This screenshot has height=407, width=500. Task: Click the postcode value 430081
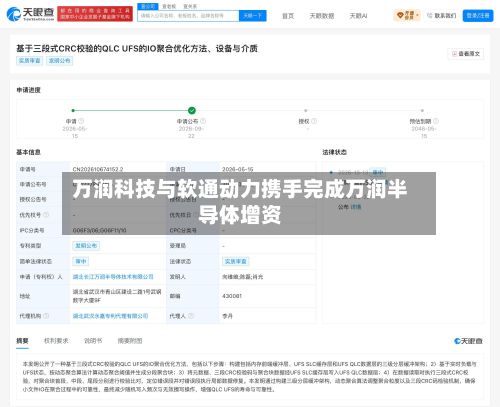[x=232, y=296]
